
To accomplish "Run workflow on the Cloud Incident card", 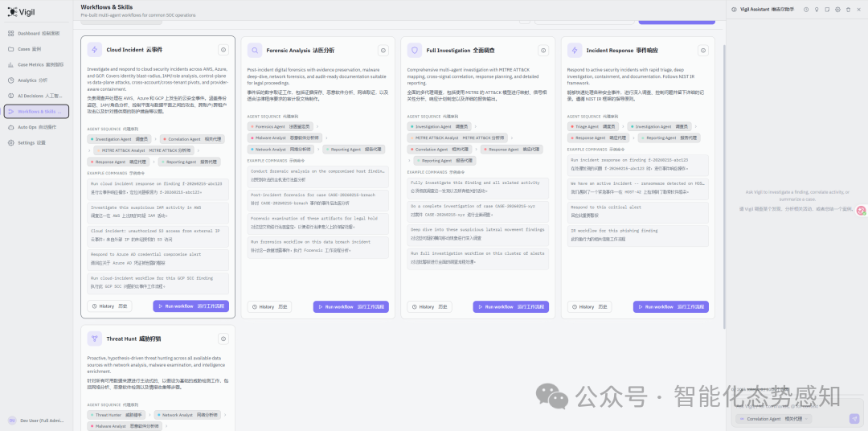I will [191, 306].
